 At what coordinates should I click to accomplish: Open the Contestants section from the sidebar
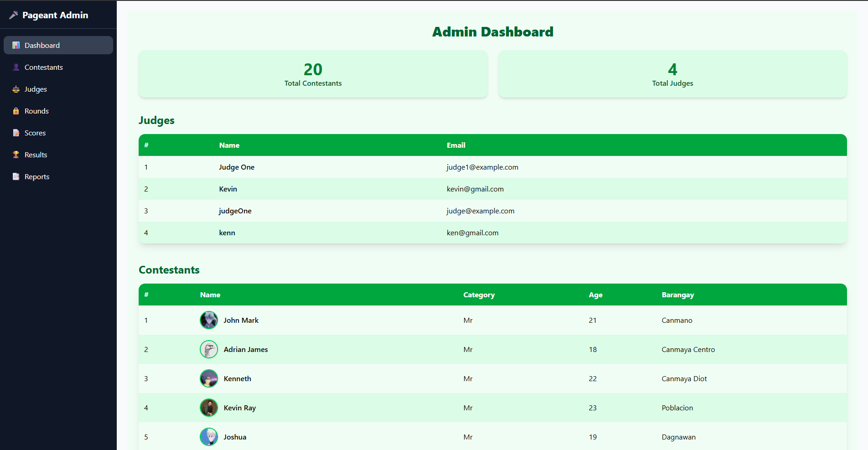pyautogui.click(x=44, y=67)
